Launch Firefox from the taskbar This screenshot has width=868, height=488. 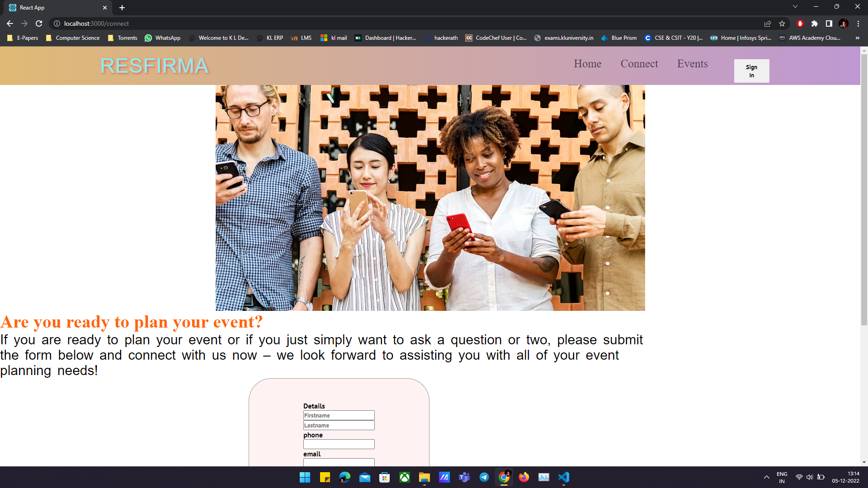click(x=524, y=477)
